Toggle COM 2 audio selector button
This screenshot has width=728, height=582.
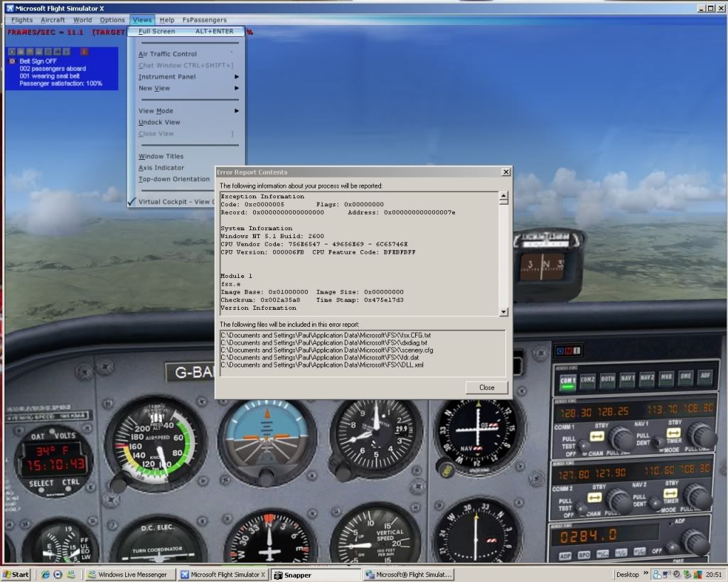point(587,381)
